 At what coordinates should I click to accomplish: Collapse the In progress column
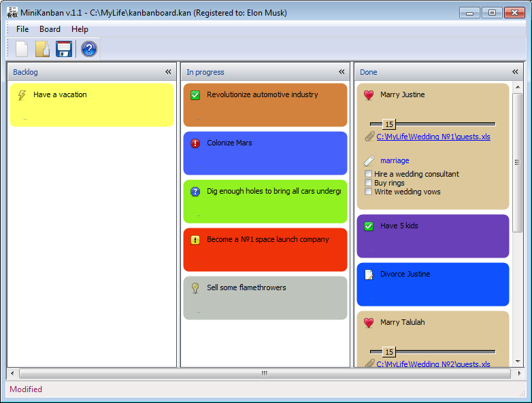coord(342,72)
